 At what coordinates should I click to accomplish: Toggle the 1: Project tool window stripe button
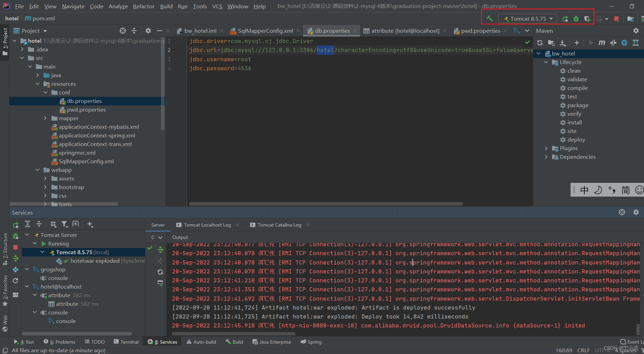pyautogui.click(x=5, y=42)
